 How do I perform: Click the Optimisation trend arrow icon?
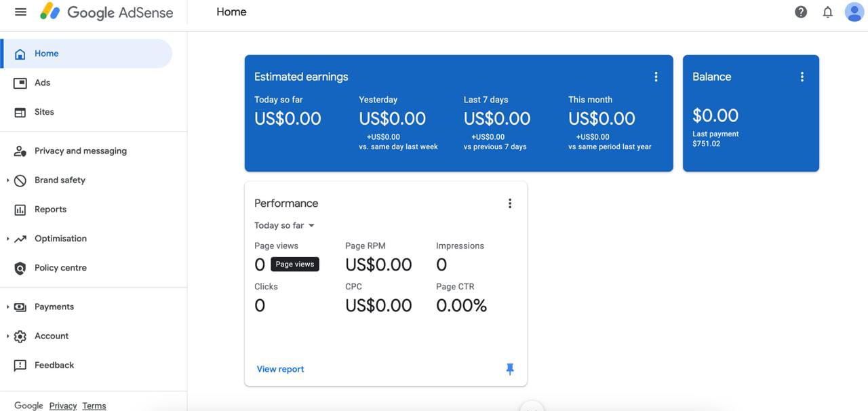20,239
